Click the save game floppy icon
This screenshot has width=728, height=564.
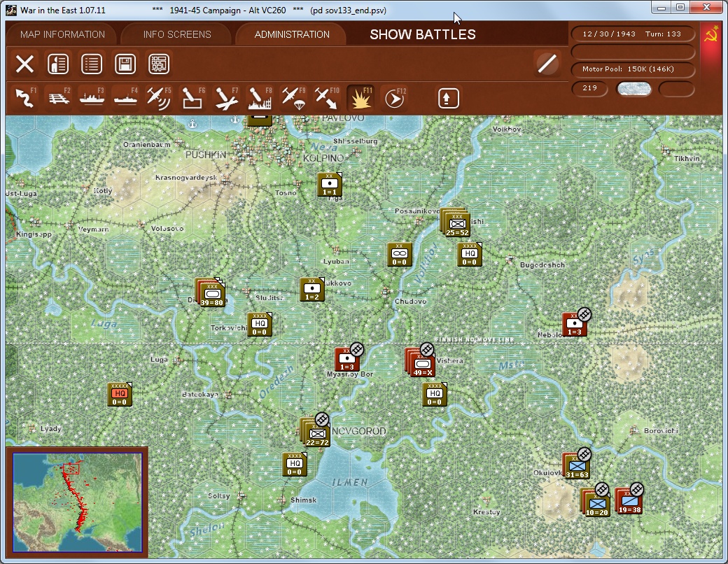point(125,64)
